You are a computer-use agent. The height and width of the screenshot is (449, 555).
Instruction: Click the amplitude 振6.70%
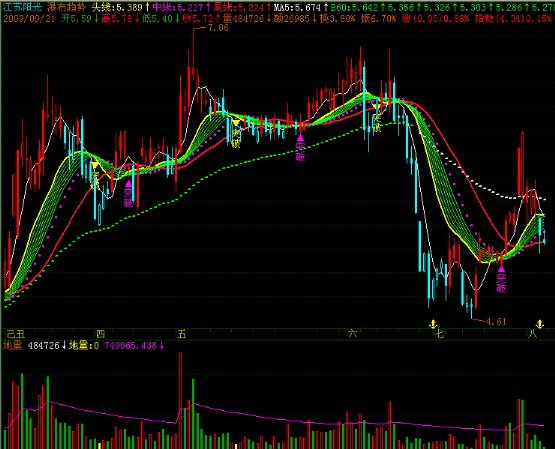[x=378, y=18]
